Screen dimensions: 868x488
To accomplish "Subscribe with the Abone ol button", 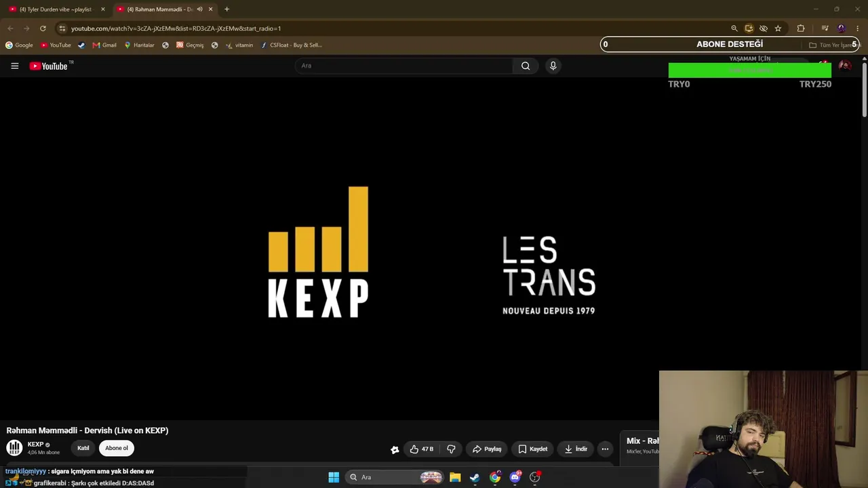I will tap(117, 448).
